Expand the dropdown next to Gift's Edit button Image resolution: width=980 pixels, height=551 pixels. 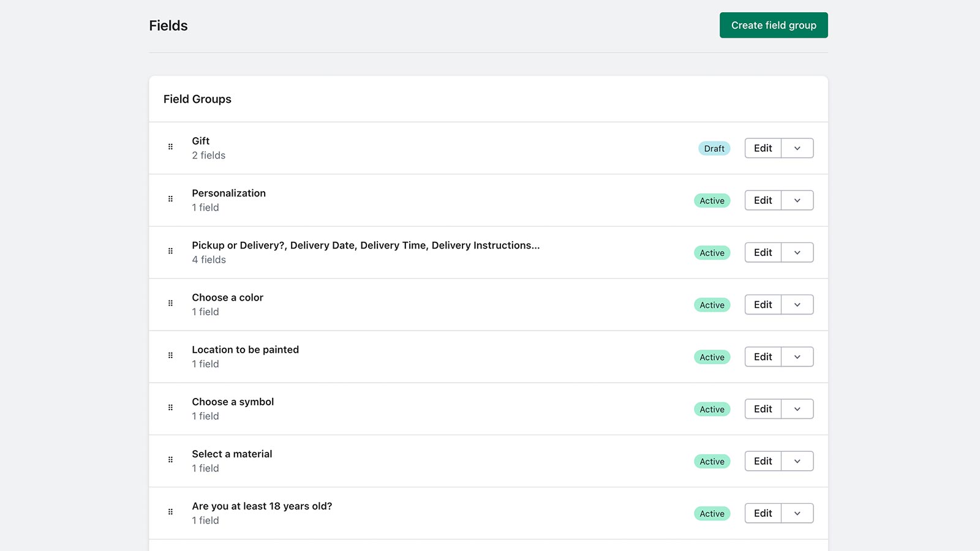click(x=797, y=148)
